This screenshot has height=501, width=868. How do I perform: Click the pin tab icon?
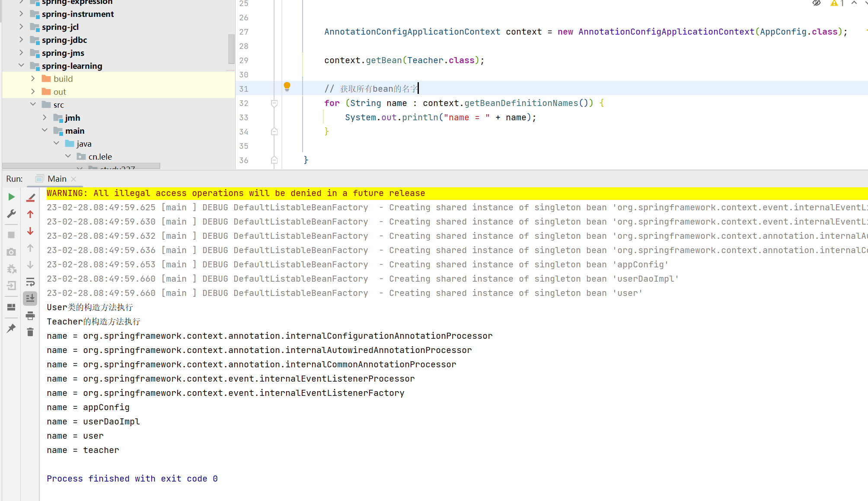click(11, 328)
